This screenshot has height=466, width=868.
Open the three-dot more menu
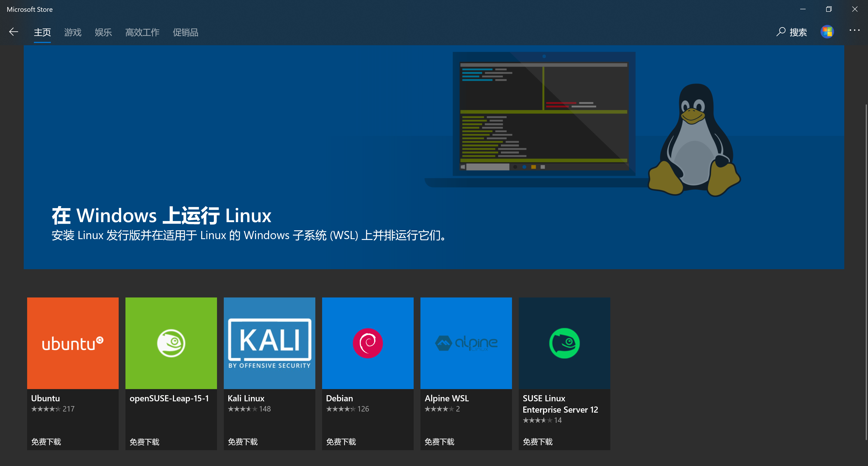click(854, 30)
